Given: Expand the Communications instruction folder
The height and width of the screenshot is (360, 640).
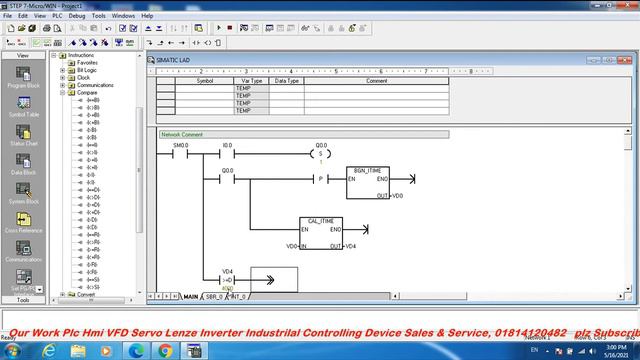Looking at the screenshot, I should point(63,85).
